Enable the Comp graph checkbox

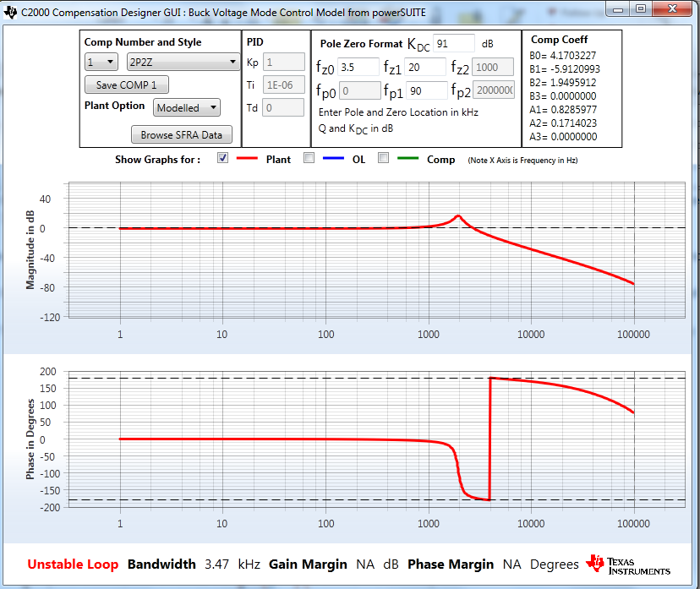click(x=383, y=158)
